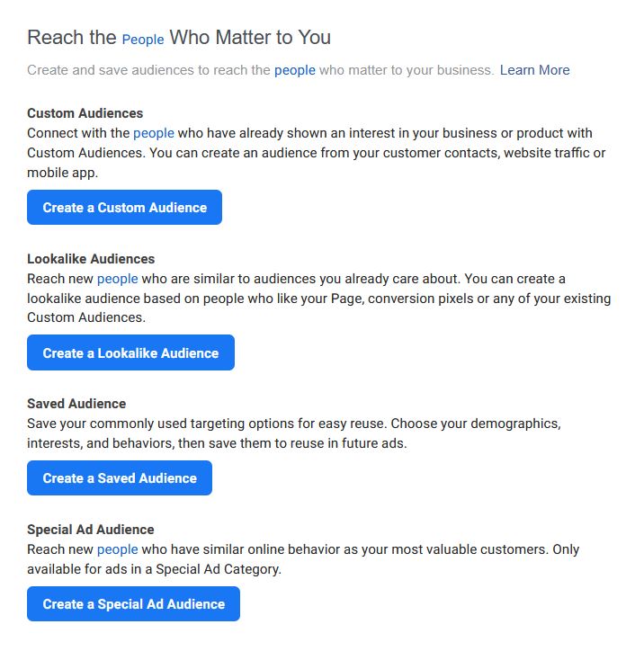644x651 pixels.
Task: Click the Lookalike Audiences section heading
Action: click(91, 259)
